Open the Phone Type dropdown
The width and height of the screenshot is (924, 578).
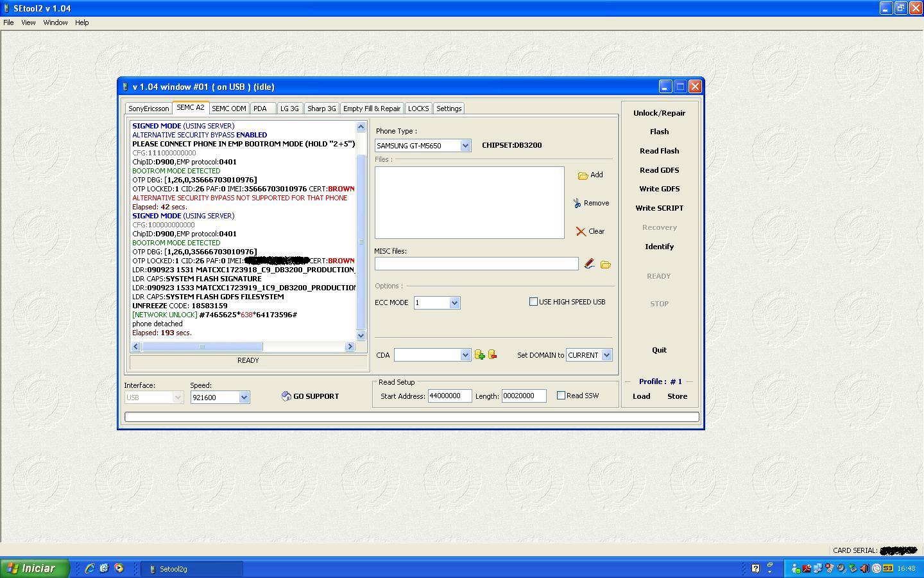click(465, 146)
